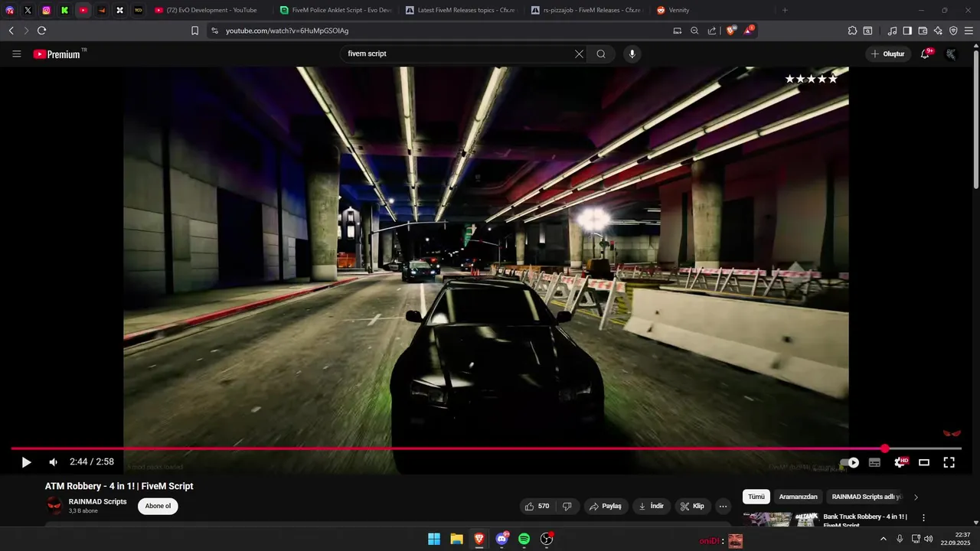This screenshot has width=980, height=551.
Task: Open the Paylaş share dialog
Action: [606, 506]
